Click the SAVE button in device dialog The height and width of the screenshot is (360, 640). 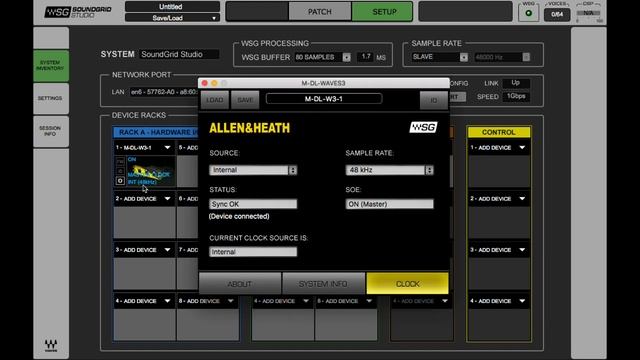point(245,100)
